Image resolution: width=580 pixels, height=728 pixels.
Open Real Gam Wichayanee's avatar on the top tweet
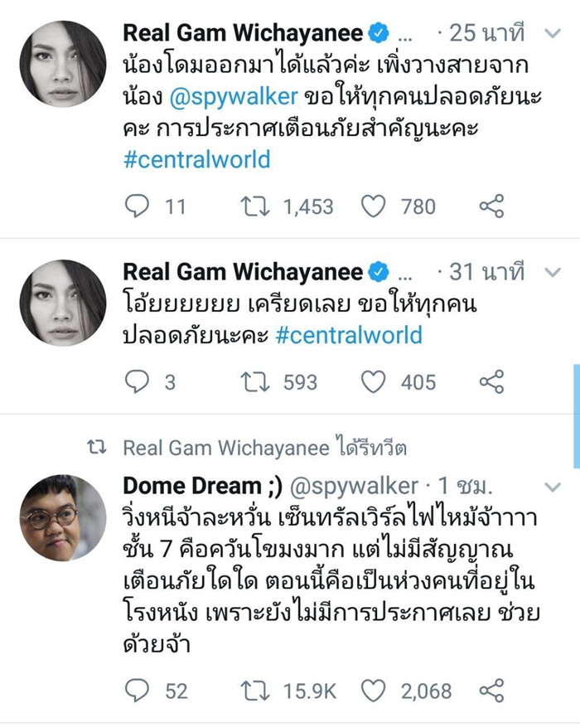tap(63, 64)
